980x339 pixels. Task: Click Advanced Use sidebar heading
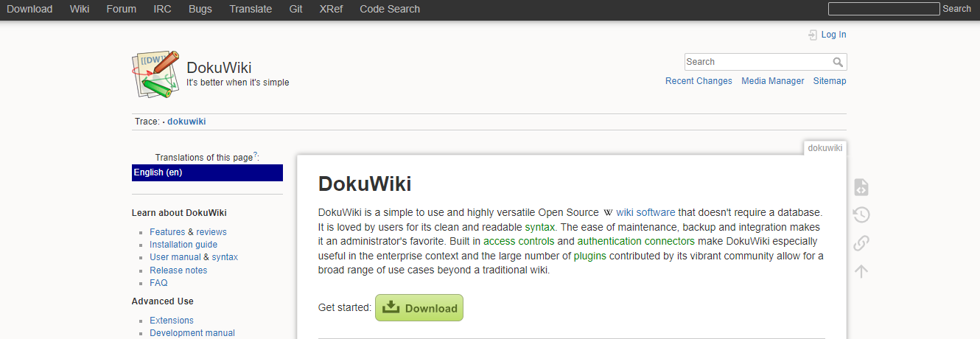[x=163, y=301]
